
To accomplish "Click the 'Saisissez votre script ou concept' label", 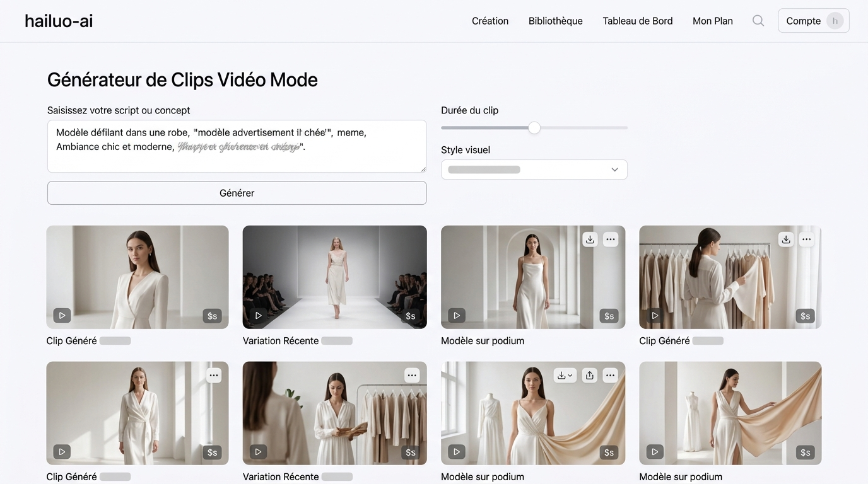I will click(119, 110).
